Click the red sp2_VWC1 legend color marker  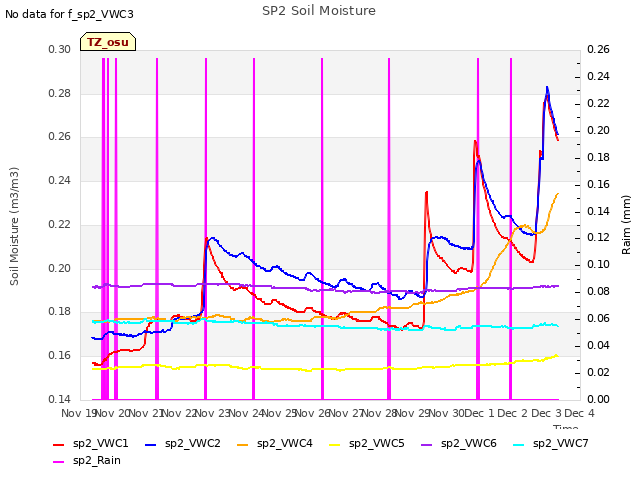[x=59, y=444]
